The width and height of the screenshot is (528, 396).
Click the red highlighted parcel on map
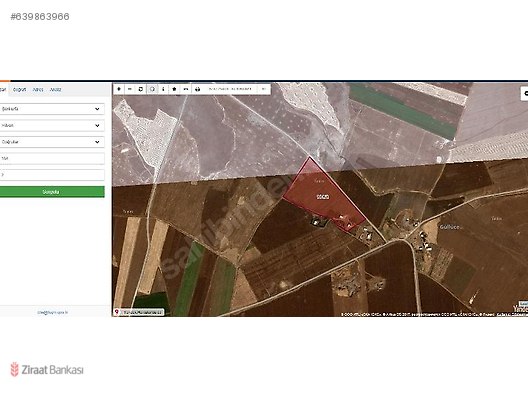click(323, 196)
